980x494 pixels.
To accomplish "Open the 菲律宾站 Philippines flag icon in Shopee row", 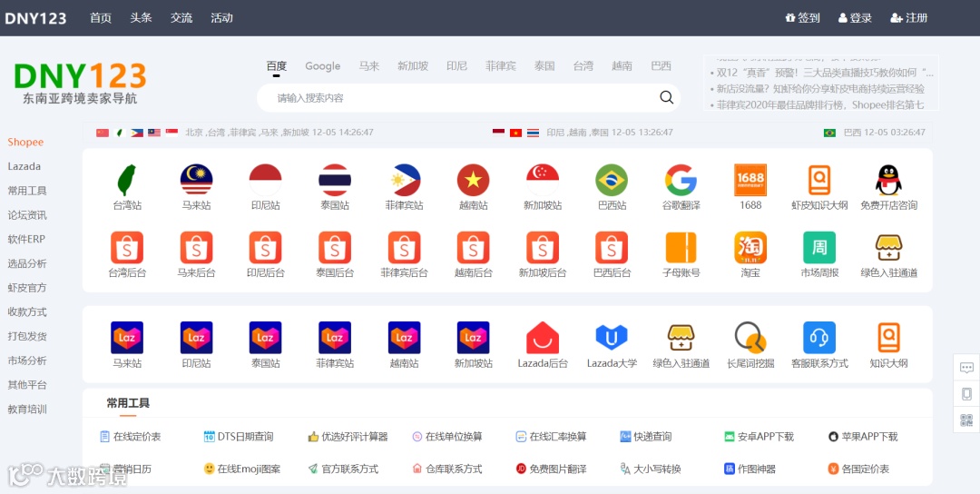I will pos(405,180).
